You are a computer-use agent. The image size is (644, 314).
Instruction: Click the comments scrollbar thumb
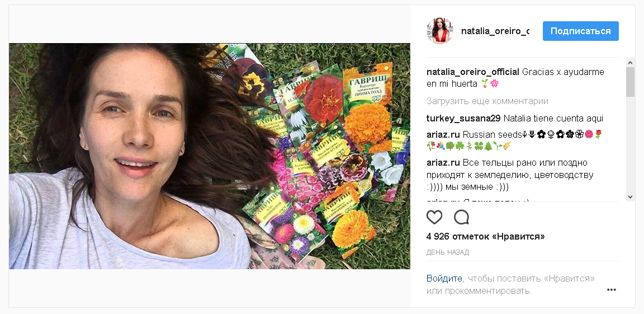[x=630, y=82]
